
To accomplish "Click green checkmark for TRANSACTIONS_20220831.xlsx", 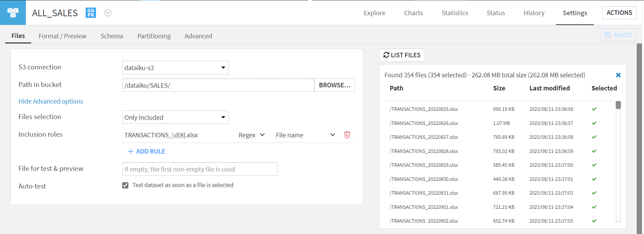I will 594,193.
